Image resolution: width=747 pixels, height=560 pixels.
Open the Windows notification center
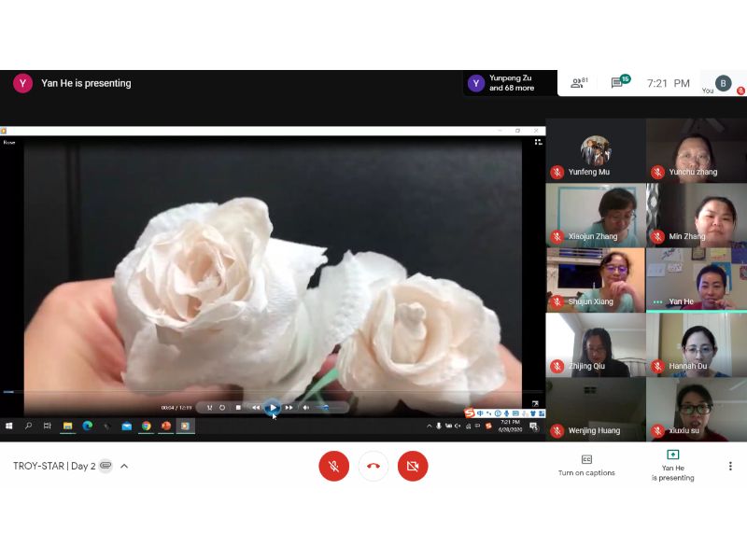[533, 426]
